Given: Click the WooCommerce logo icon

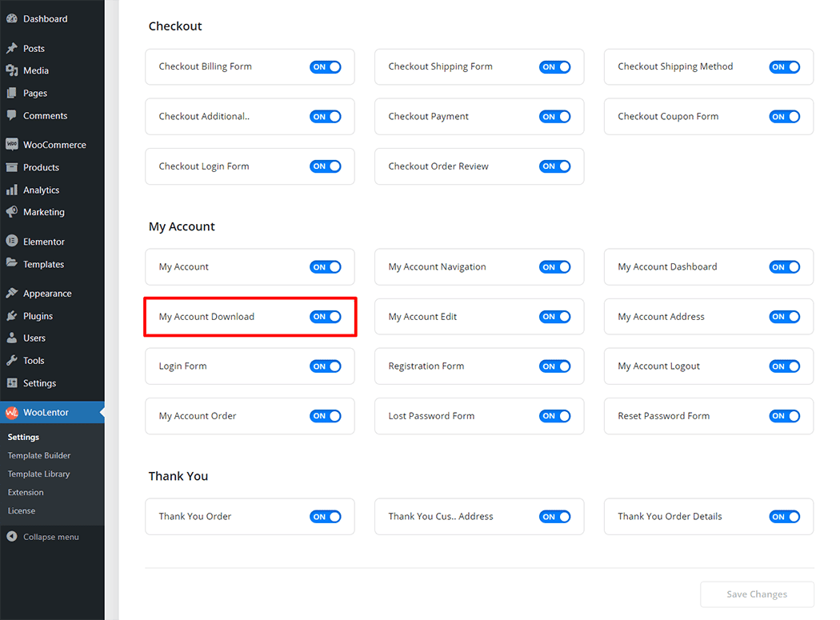Looking at the screenshot, I should pyautogui.click(x=11, y=145).
